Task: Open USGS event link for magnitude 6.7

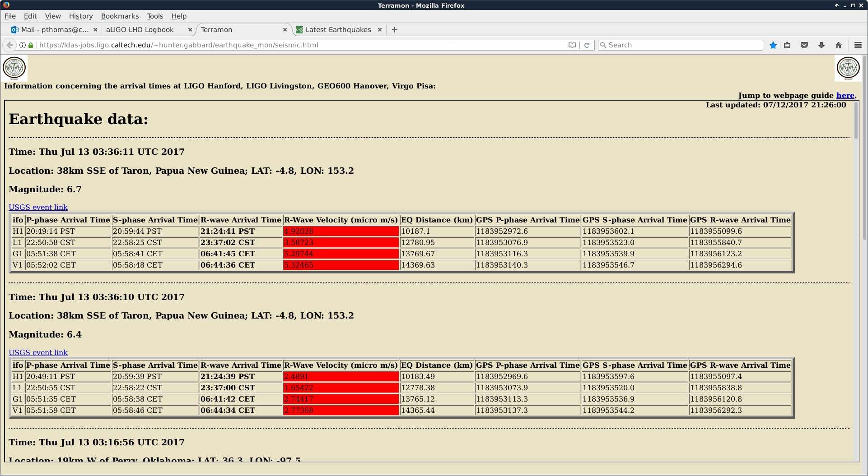Action: coord(38,207)
